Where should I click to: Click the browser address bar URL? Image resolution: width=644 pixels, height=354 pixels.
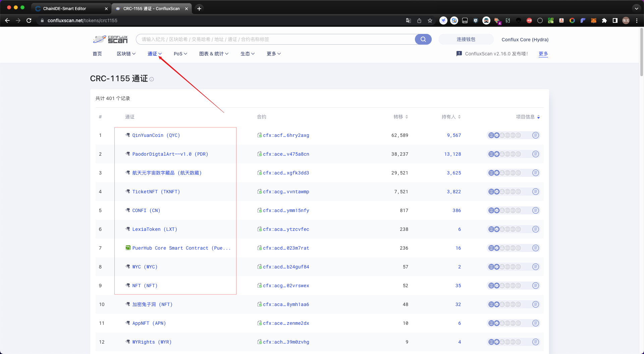tap(83, 20)
